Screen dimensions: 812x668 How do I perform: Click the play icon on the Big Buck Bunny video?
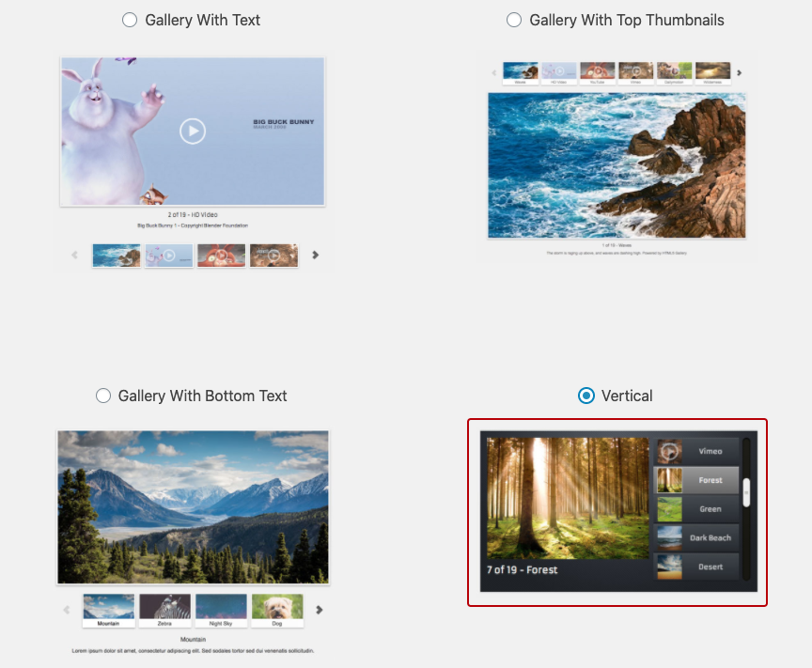192,131
